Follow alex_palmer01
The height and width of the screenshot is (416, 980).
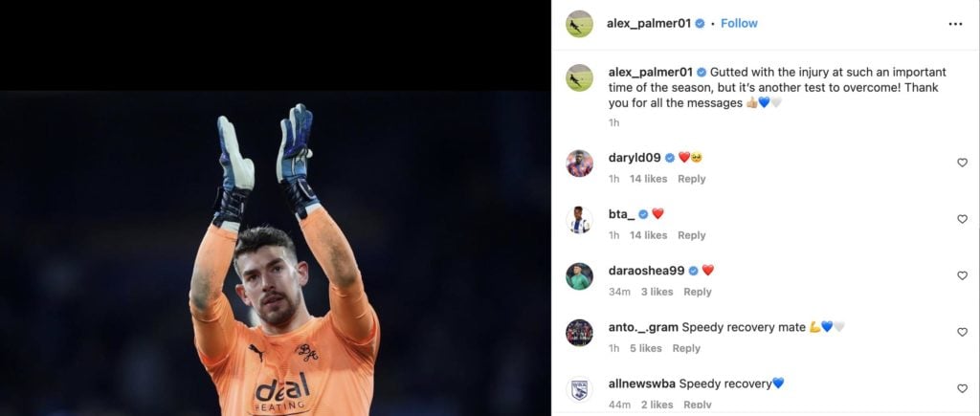click(x=739, y=23)
